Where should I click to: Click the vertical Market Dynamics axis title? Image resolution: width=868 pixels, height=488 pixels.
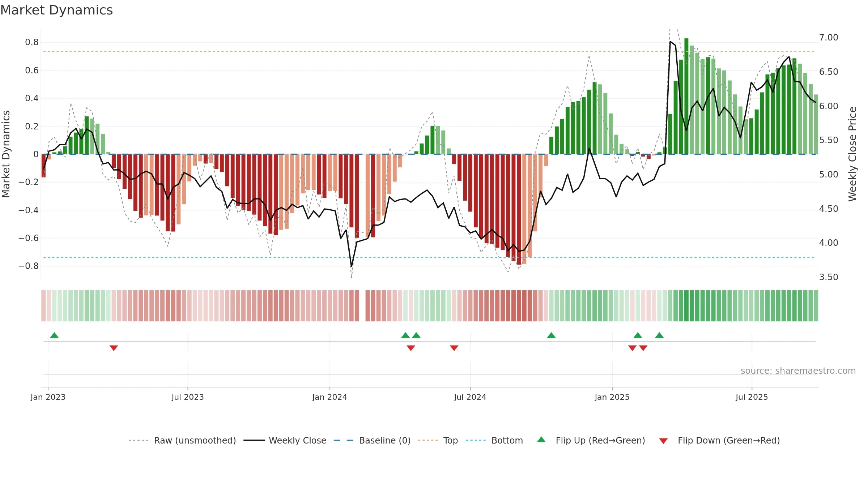point(6,154)
